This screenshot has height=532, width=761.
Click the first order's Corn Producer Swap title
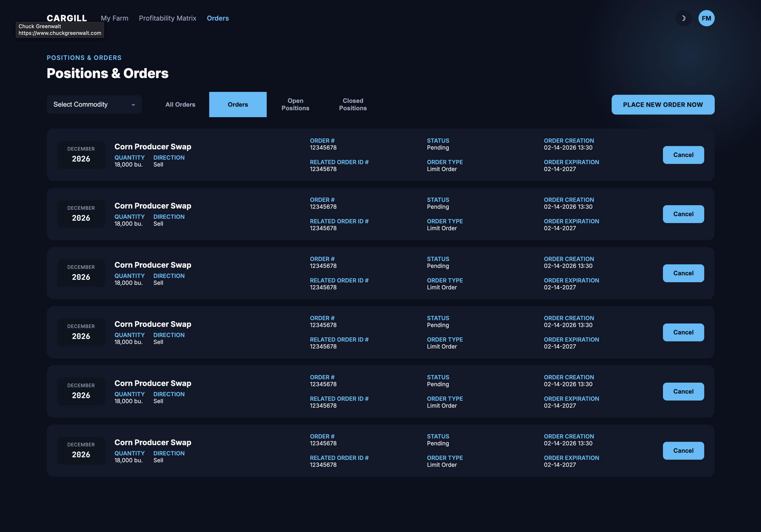point(153,146)
